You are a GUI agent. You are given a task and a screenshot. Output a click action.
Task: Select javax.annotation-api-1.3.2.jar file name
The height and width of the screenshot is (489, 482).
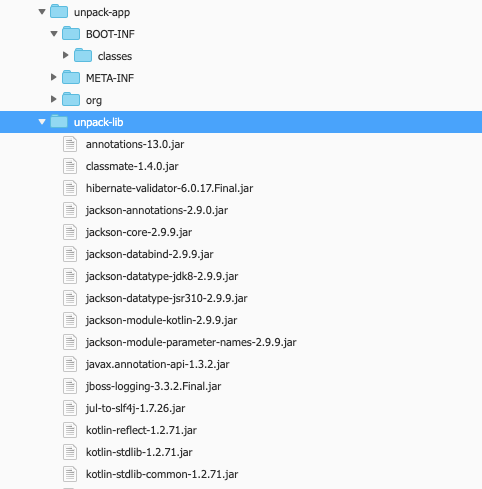[x=158, y=364]
